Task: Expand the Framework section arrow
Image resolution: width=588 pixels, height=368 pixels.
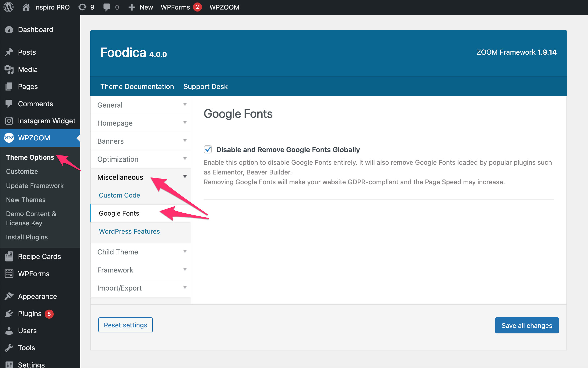Action: point(185,269)
